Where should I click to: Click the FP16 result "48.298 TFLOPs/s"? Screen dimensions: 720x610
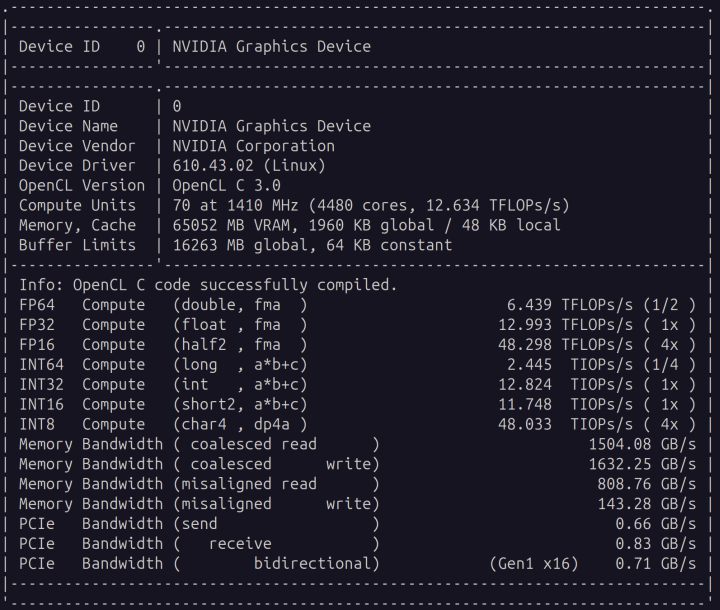(x=565, y=345)
